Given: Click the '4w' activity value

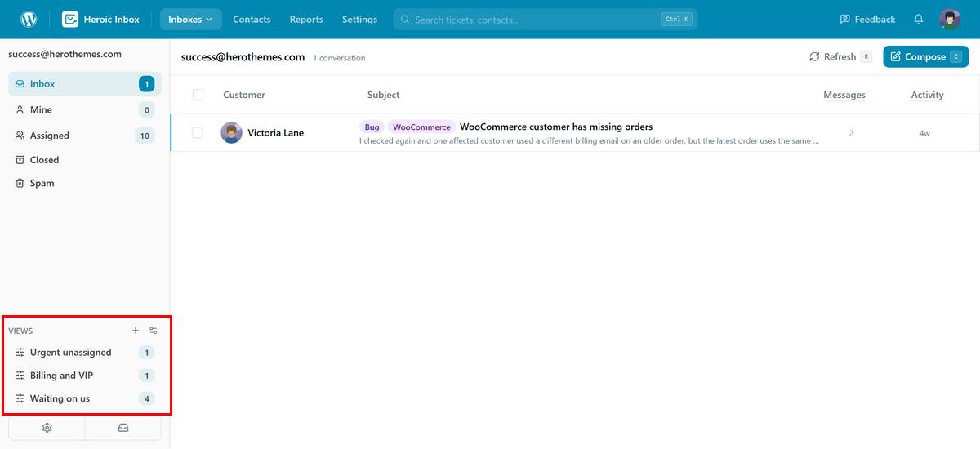Looking at the screenshot, I should click(924, 133).
